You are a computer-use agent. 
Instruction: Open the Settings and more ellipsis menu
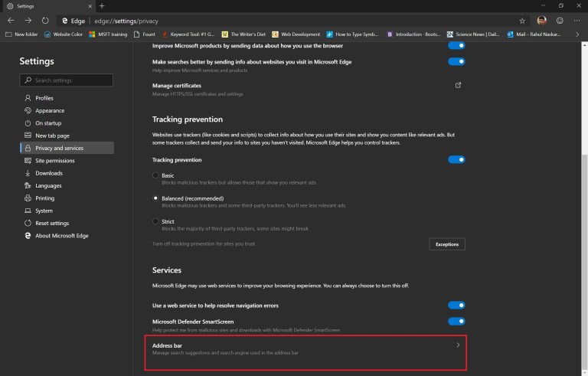coord(577,21)
